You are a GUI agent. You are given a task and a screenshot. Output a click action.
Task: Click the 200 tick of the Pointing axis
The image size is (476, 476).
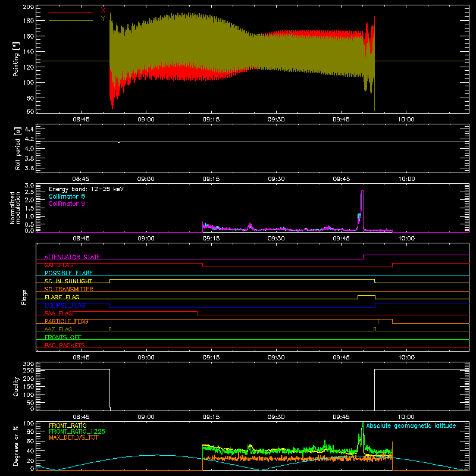[x=29, y=7]
